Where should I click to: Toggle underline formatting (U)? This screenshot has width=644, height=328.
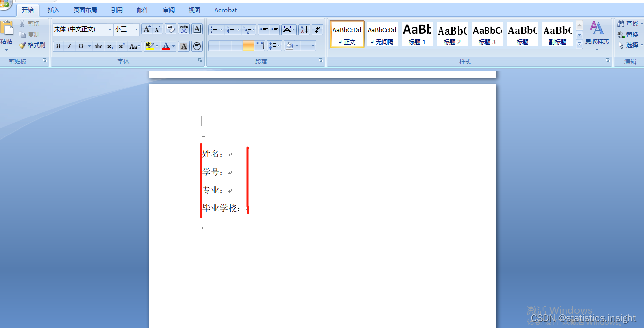81,46
